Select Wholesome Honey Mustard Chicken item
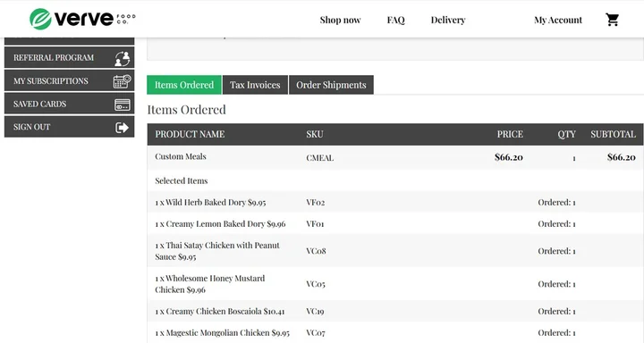Viewport: 644px width, 343px height. point(210,284)
